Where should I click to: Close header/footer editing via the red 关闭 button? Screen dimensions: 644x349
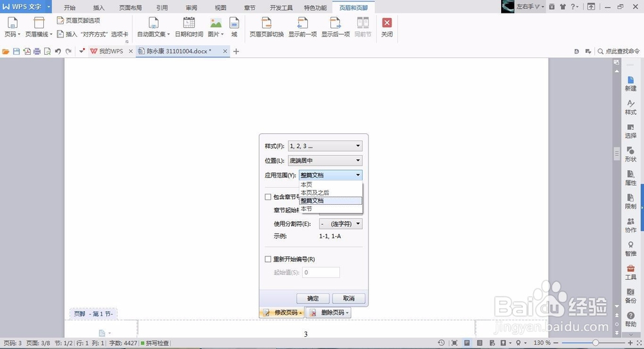coord(386,28)
